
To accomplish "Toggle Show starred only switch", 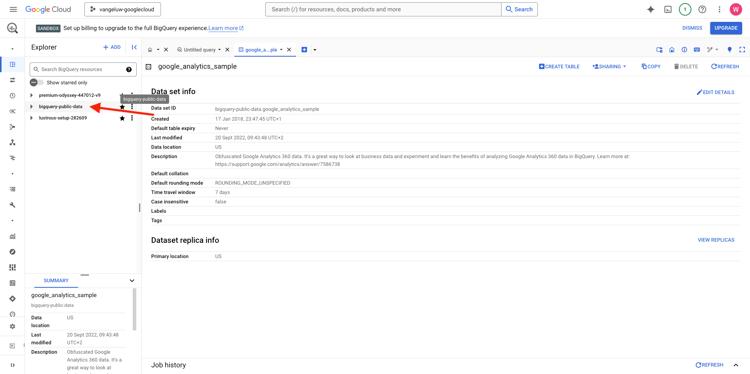I will (37, 82).
